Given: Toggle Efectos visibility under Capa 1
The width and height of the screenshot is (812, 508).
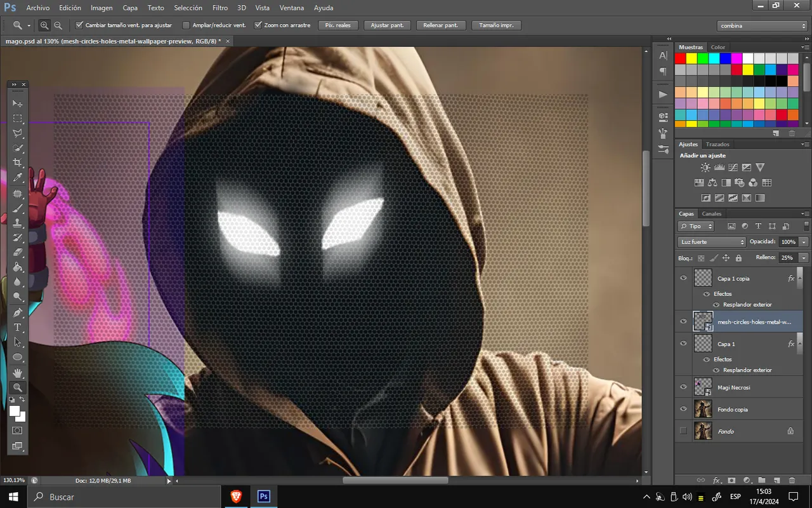Looking at the screenshot, I should click(706, 359).
